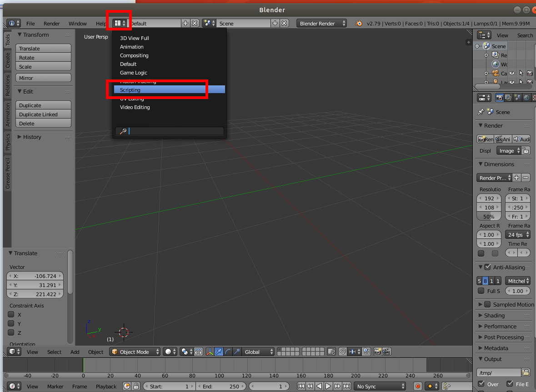Open the output folder browse icon
536x392 pixels.
click(x=526, y=372)
